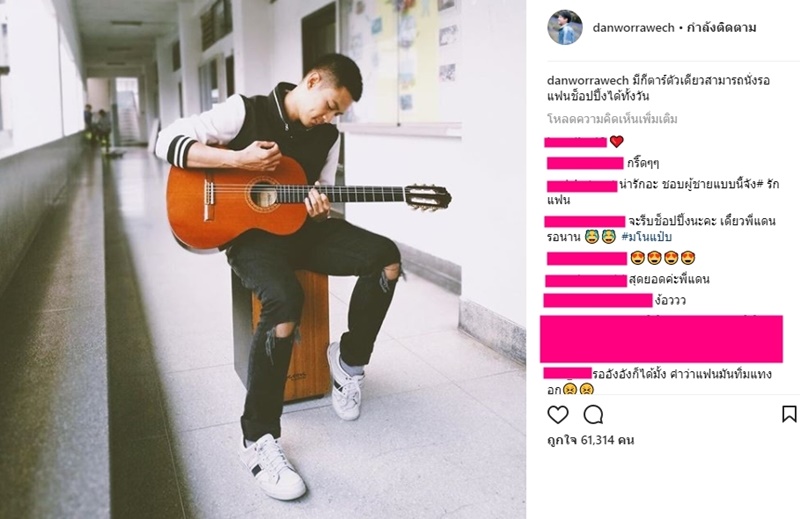The width and height of the screenshot is (800, 519).
Task: Click the angry face emojis in last comment
Action: point(578,389)
